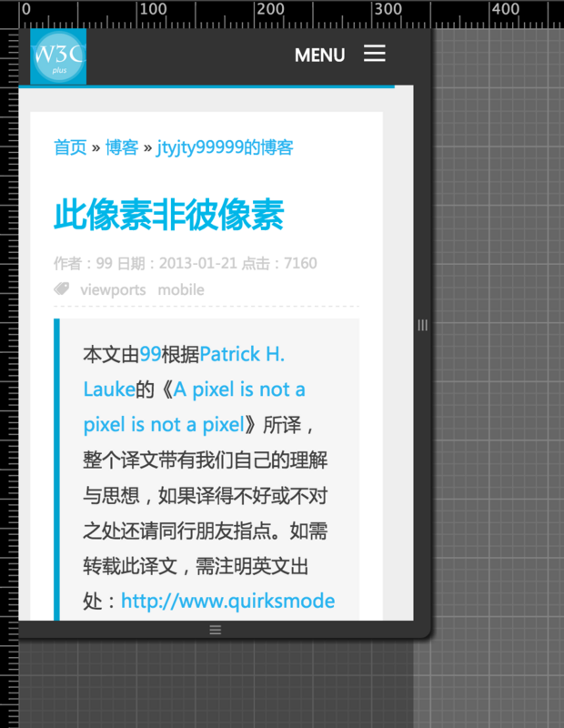This screenshot has width=564, height=728.
Task: Click the 300 mark on top ruler
Action: coord(388,9)
